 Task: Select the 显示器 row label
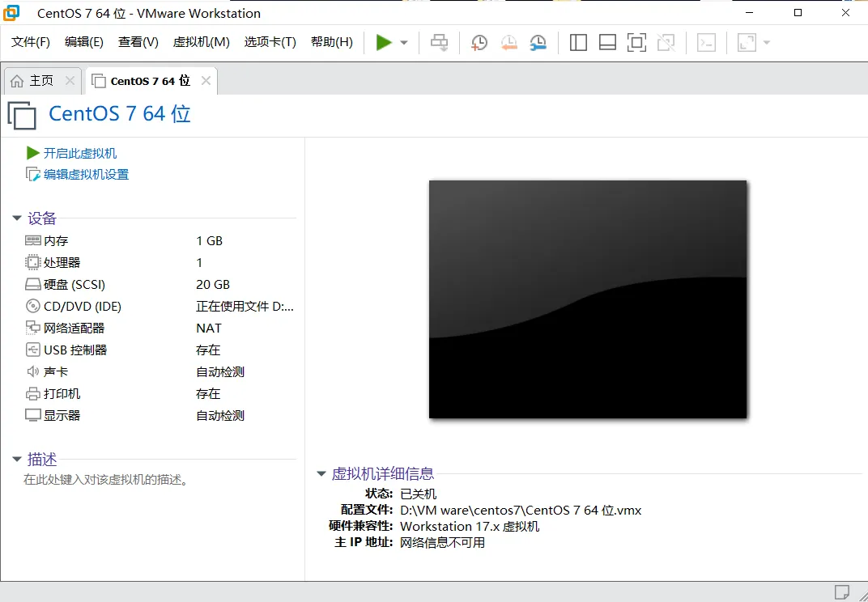(62, 416)
